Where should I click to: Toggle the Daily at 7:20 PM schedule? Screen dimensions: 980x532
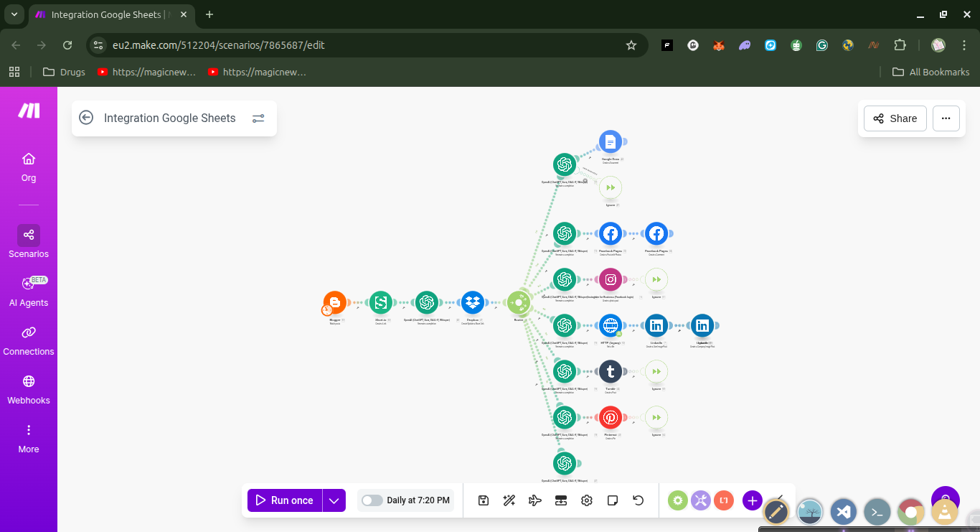(372, 500)
